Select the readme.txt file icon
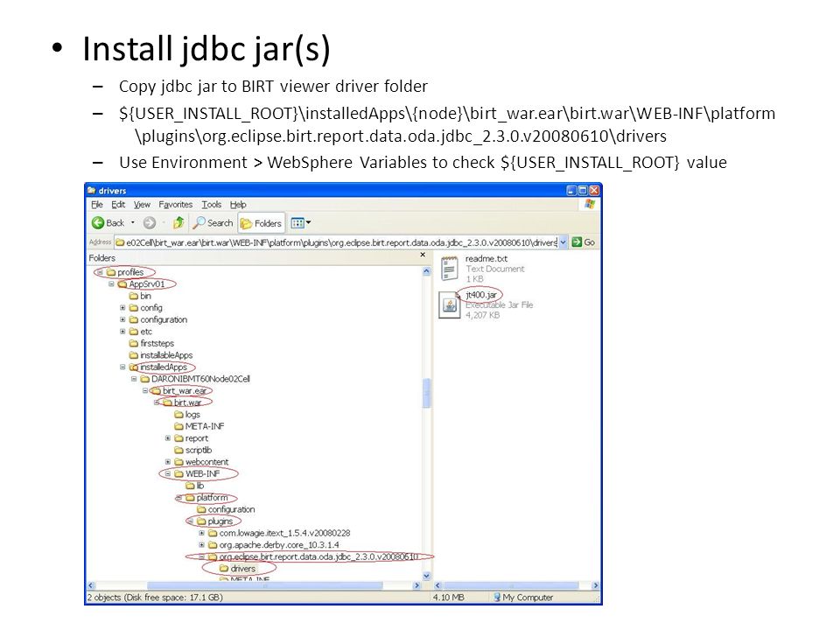 [449, 269]
